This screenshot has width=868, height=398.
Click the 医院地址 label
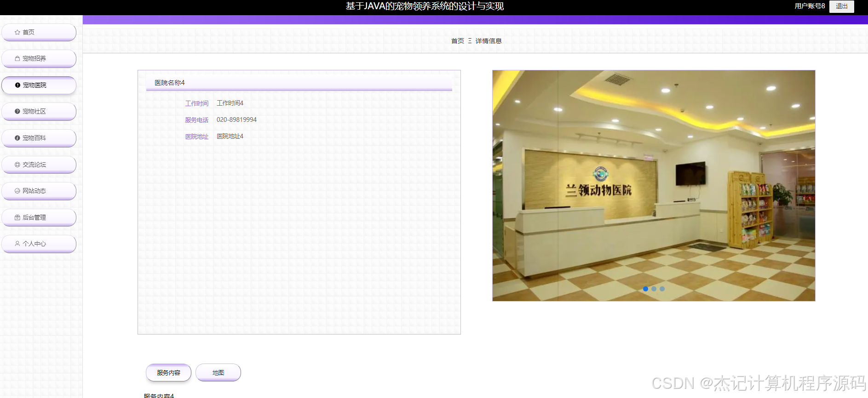coord(197,136)
